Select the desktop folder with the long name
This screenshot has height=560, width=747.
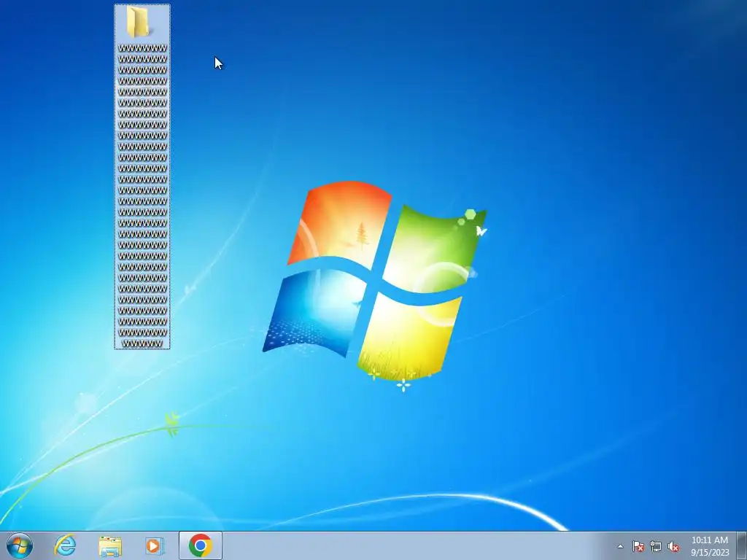point(142,176)
